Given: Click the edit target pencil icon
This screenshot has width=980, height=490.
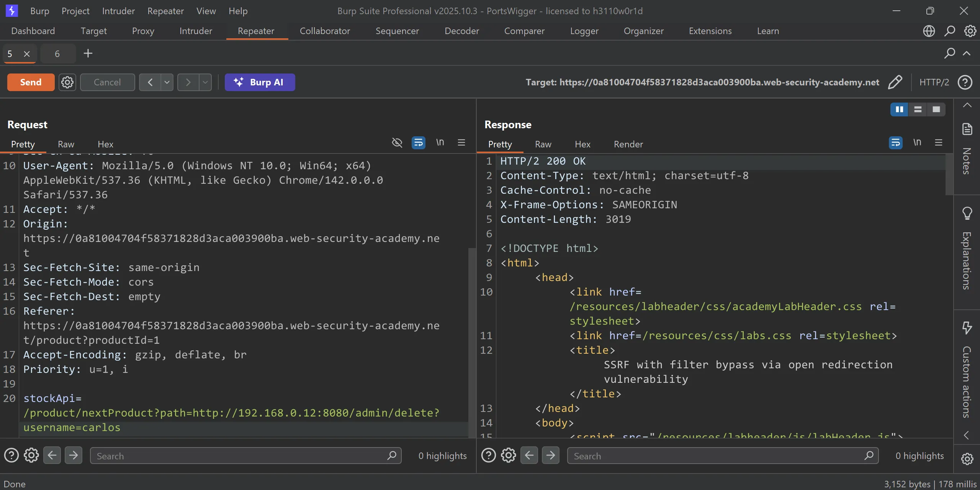Looking at the screenshot, I should pos(895,82).
